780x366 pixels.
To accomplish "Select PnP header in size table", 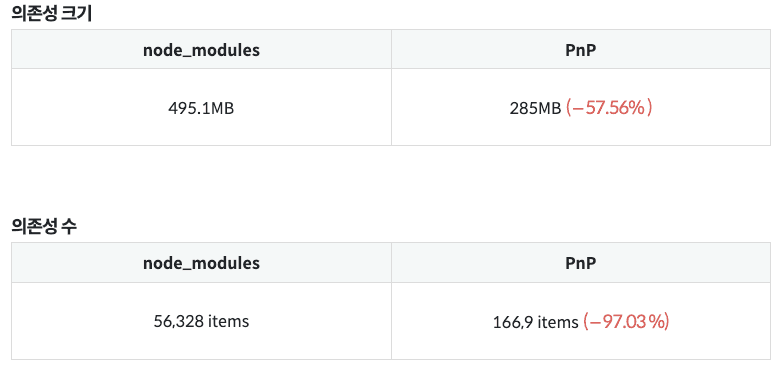I will pyautogui.click(x=581, y=50).
